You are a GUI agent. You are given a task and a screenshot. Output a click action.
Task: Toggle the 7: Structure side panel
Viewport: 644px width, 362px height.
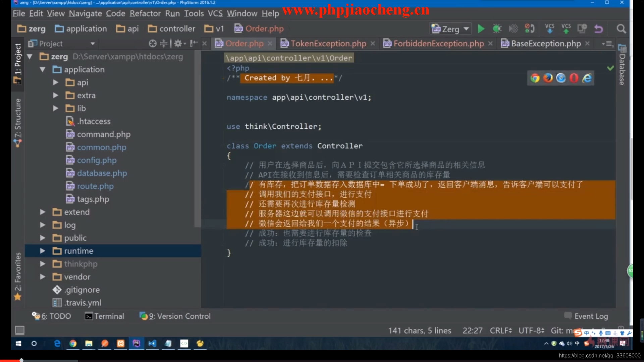17,123
